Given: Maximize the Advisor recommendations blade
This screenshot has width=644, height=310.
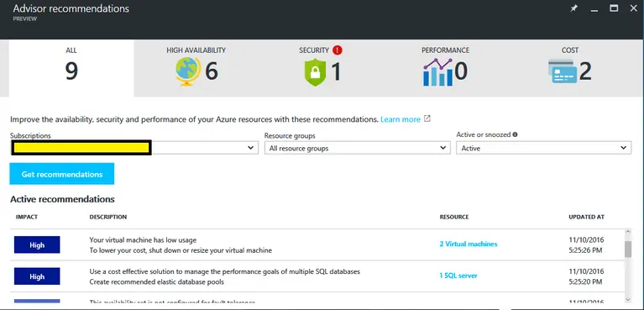Looking at the screenshot, I should coord(614,8).
